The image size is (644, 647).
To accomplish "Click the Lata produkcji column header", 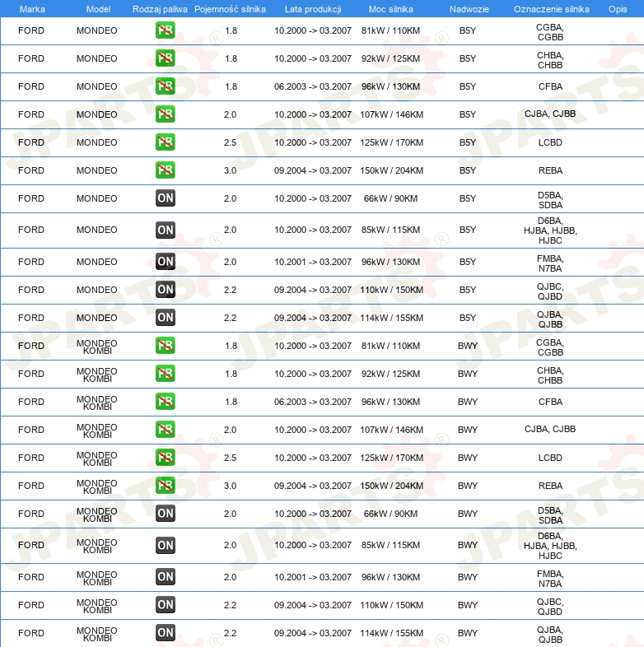I will (x=313, y=9).
